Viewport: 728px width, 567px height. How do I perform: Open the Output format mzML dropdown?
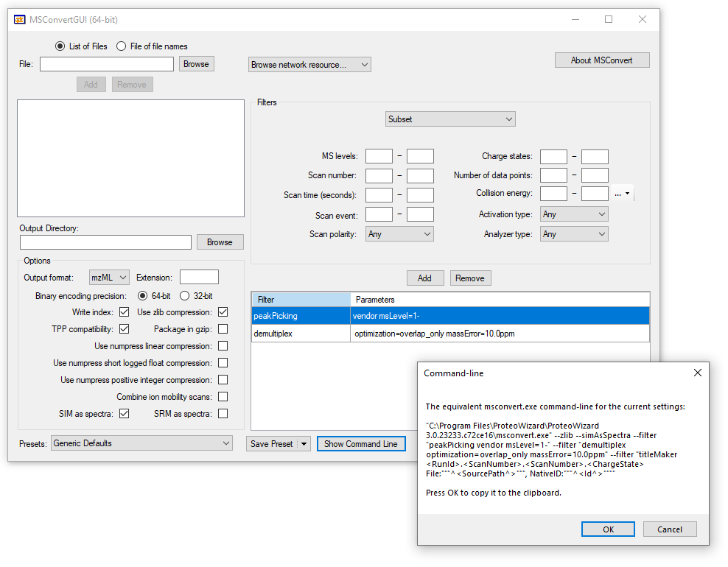click(109, 278)
